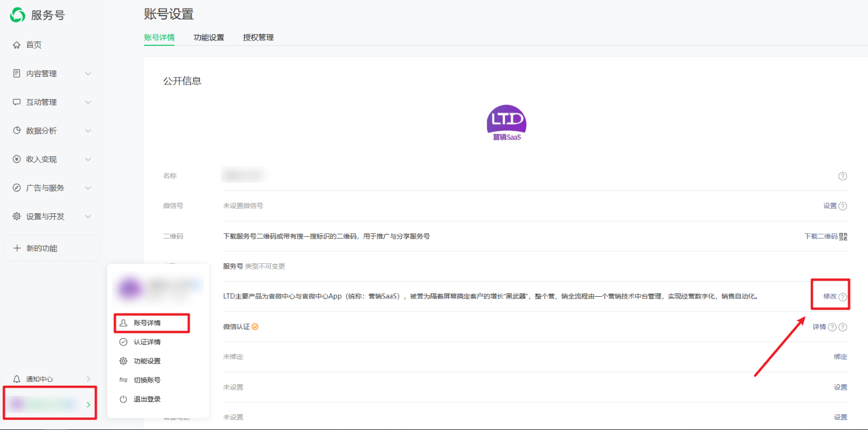Click the power icon for 退出登录
The width and height of the screenshot is (868, 430).
tap(123, 399)
